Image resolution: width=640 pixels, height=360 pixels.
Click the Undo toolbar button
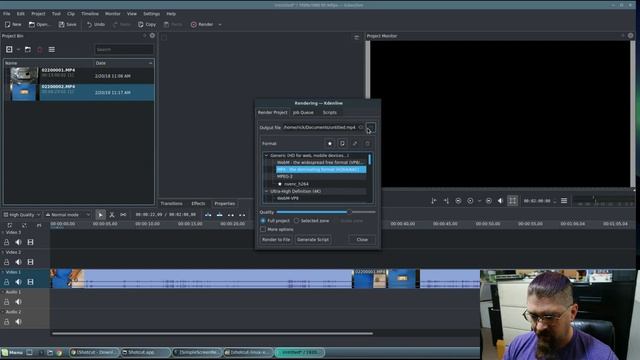(96, 24)
